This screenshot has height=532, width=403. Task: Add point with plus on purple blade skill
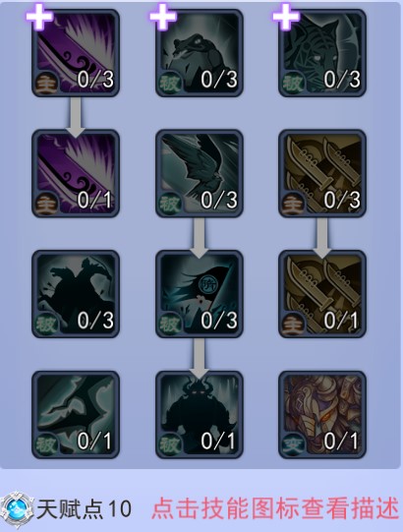click(x=39, y=17)
